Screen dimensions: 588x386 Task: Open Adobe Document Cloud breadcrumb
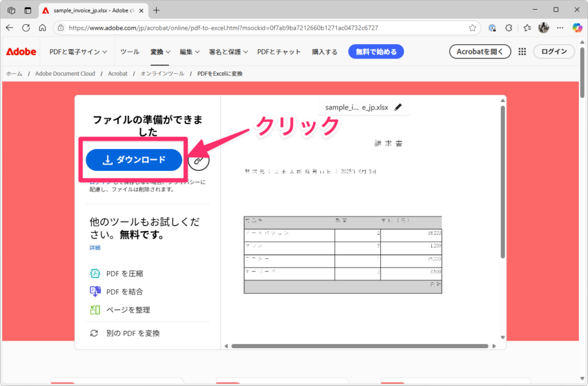pos(65,74)
